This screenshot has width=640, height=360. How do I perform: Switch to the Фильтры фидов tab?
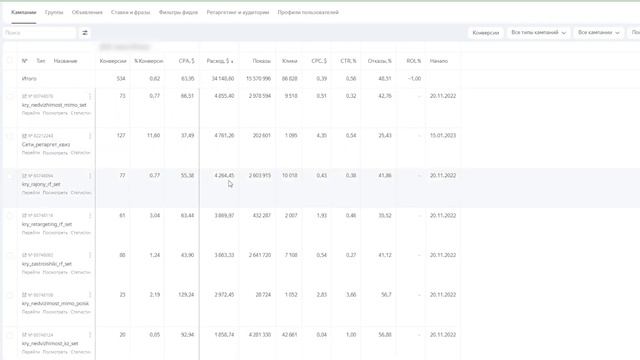click(x=178, y=13)
